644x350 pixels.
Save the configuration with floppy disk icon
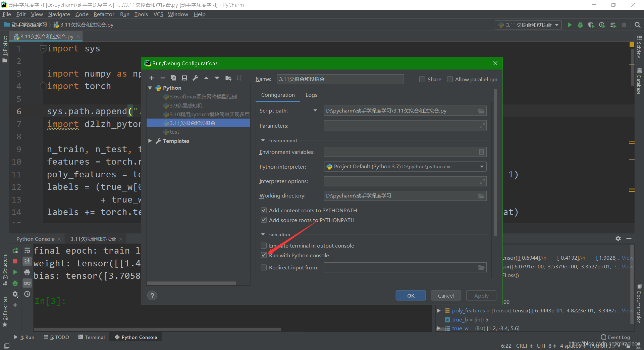[x=184, y=78]
